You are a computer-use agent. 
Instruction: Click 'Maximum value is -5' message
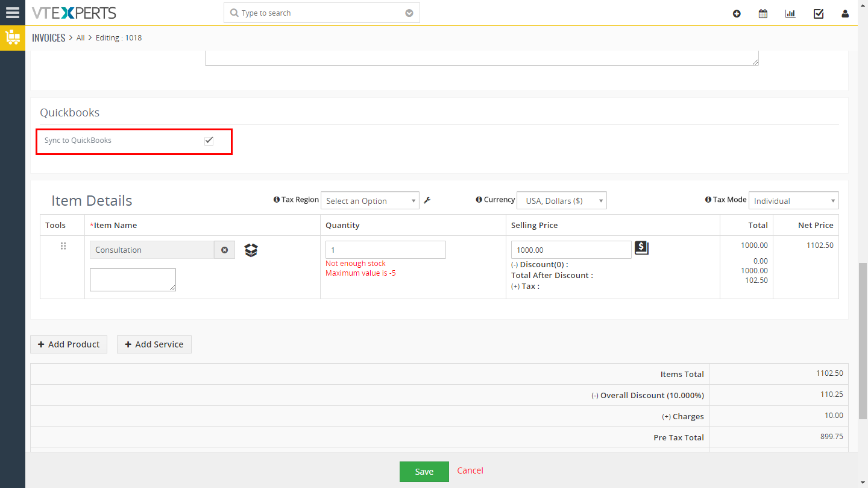tap(360, 273)
